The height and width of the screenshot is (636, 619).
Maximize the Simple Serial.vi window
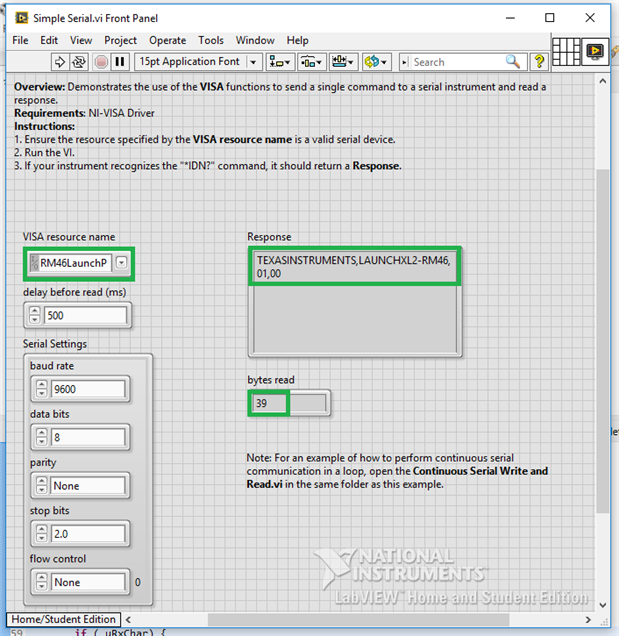click(x=550, y=18)
